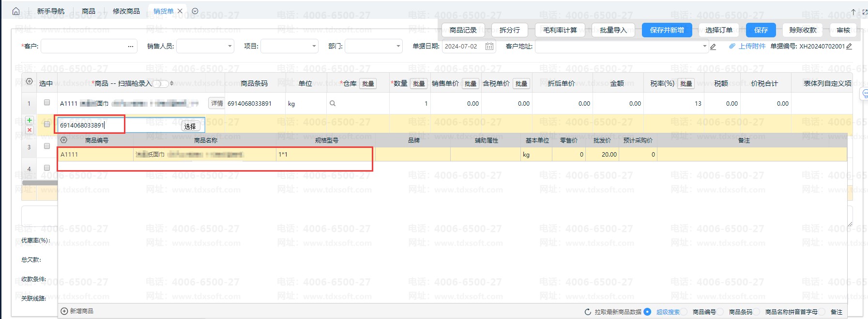Screen dimensions: 868x319
Task: Click the refresh icon 拉取最新商品数据
Action: (x=588, y=312)
